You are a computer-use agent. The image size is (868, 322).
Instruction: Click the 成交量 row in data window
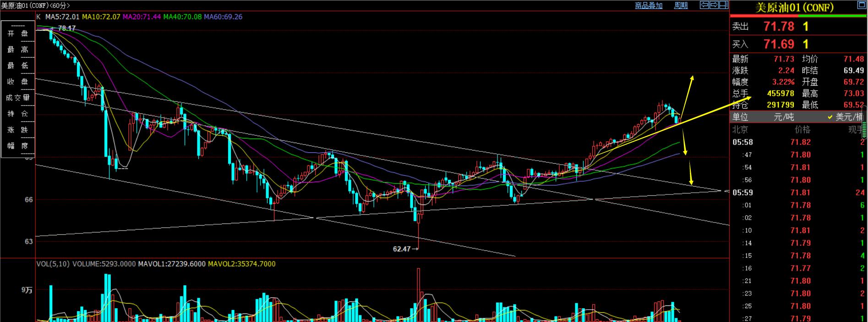click(18, 98)
